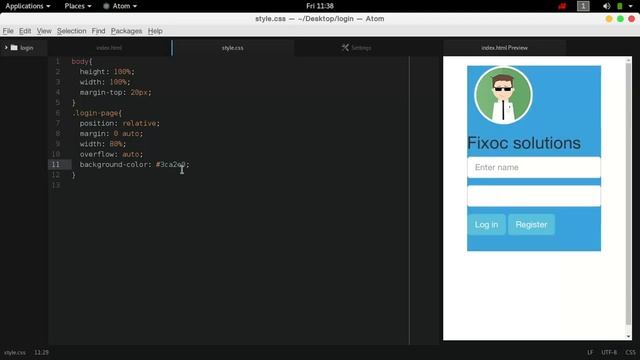This screenshot has height=360, width=640.
Task: Click the Fixoc solutions heading
Action: 524,143
